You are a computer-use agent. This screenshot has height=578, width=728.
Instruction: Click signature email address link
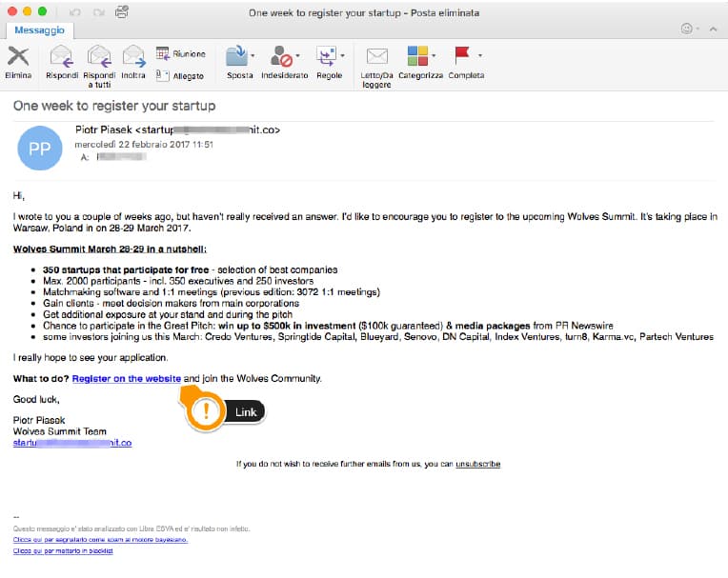pos(72,443)
